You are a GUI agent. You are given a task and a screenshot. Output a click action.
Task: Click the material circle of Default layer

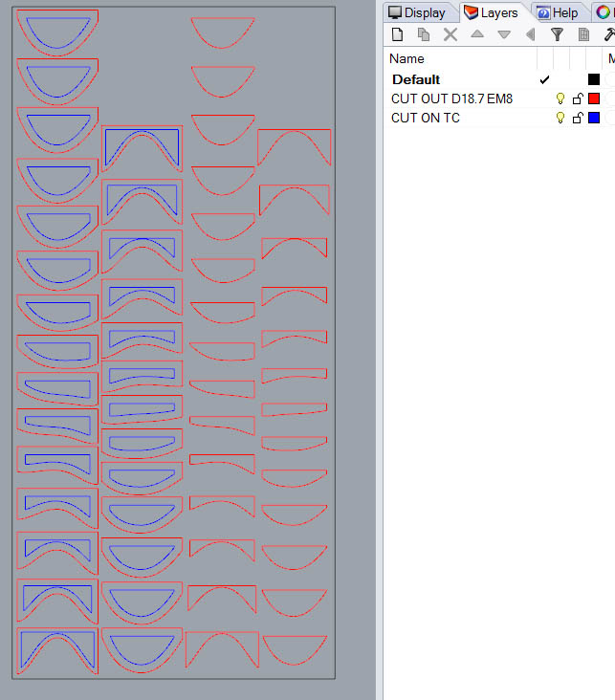610,79
